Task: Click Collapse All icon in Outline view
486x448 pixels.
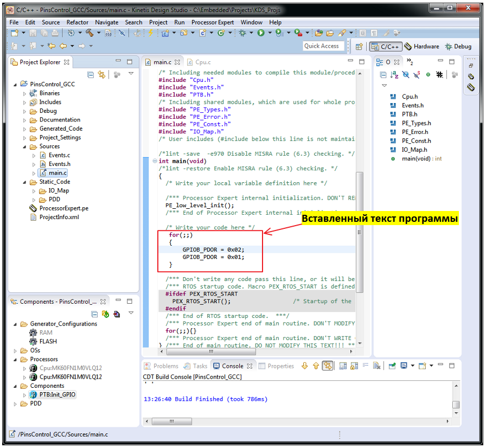Action: coord(383,75)
